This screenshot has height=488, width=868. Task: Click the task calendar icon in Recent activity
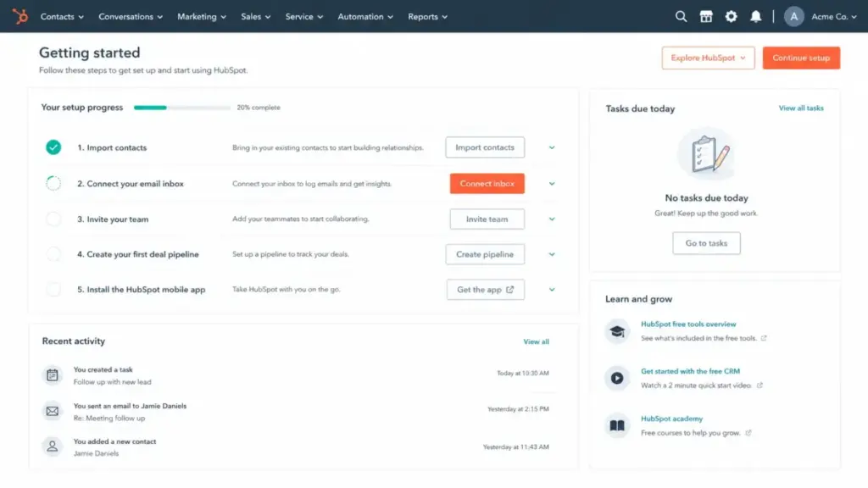tap(52, 375)
